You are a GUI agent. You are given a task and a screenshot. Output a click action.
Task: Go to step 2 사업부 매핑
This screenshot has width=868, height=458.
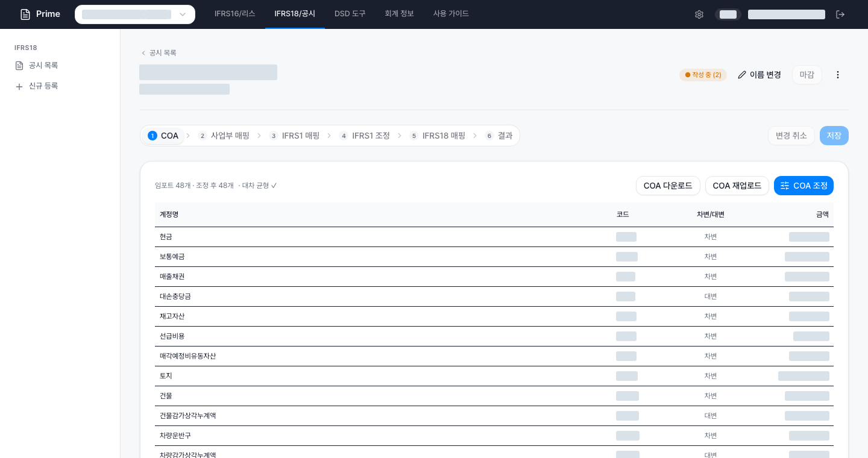click(x=224, y=136)
